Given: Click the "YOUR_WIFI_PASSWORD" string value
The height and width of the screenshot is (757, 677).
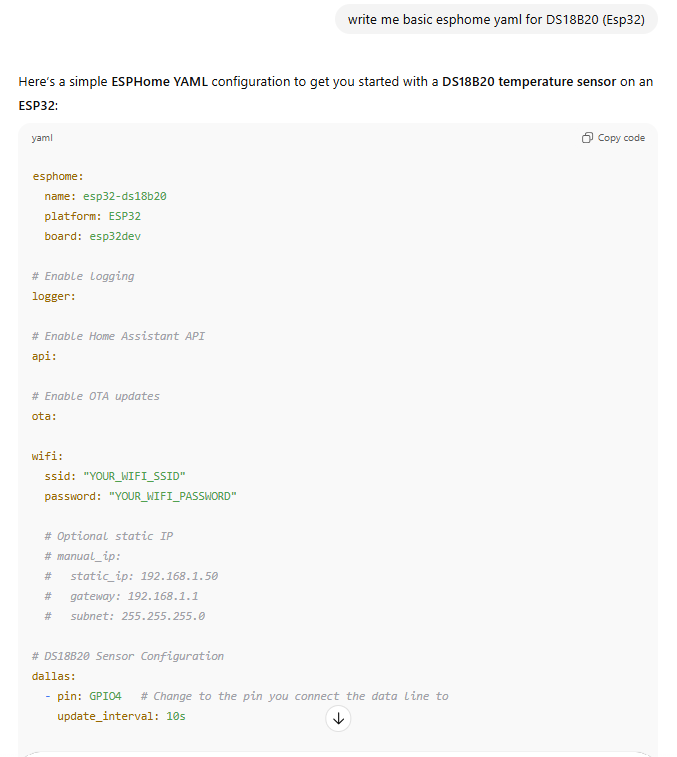Looking at the screenshot, I should click(172, 496).
